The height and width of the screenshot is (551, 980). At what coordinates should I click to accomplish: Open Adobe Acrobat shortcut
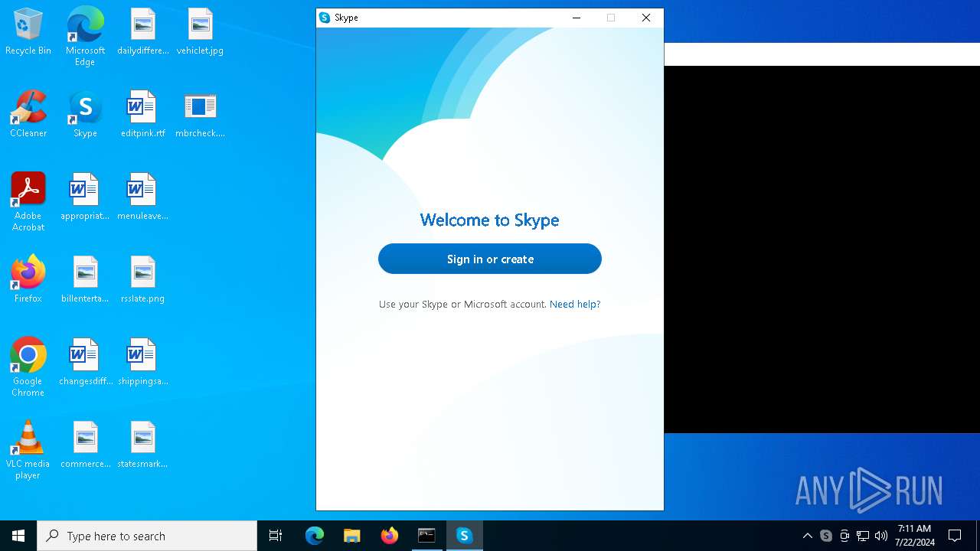(28, 201)
